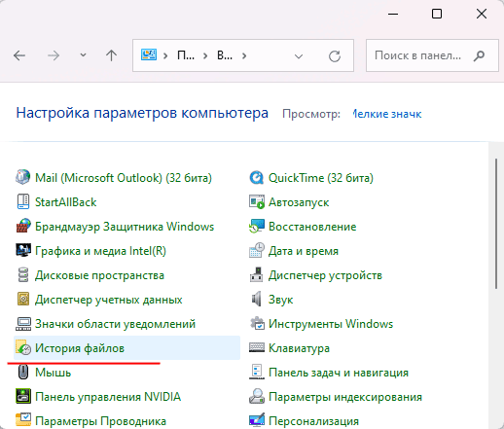Click the Восстановление recovery icon

pyautogui.click(x=257, y=226)
